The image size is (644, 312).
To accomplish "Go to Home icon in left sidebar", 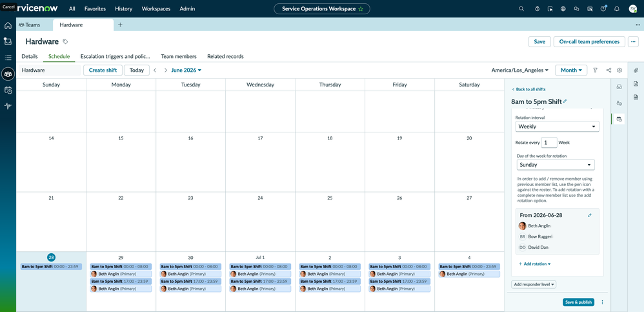I will pyautogui.click(x=8, y=25).
